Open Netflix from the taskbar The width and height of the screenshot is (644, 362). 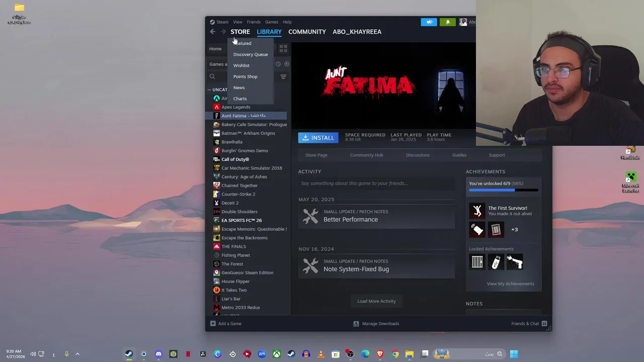tap(188, 354)
